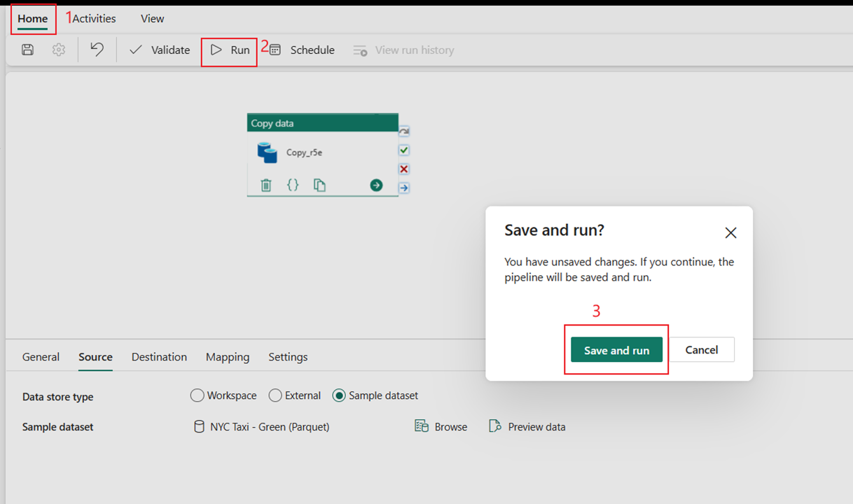This screenshot has width=853, height=504.
Task: Select Workspace data store type
Action: (x=223, y=395)
